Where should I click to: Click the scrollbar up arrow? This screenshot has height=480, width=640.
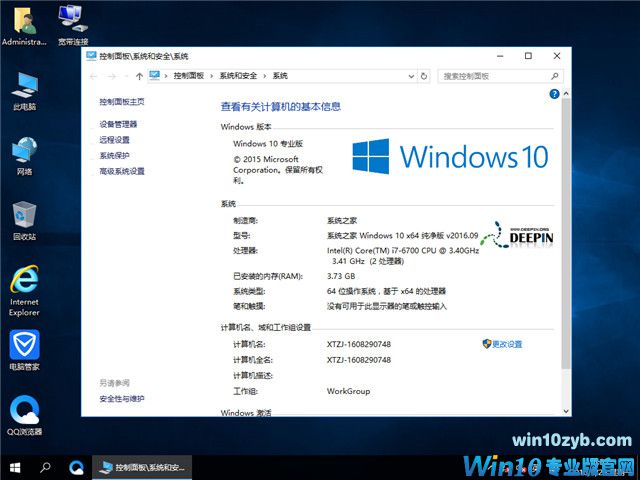point(566,93)
